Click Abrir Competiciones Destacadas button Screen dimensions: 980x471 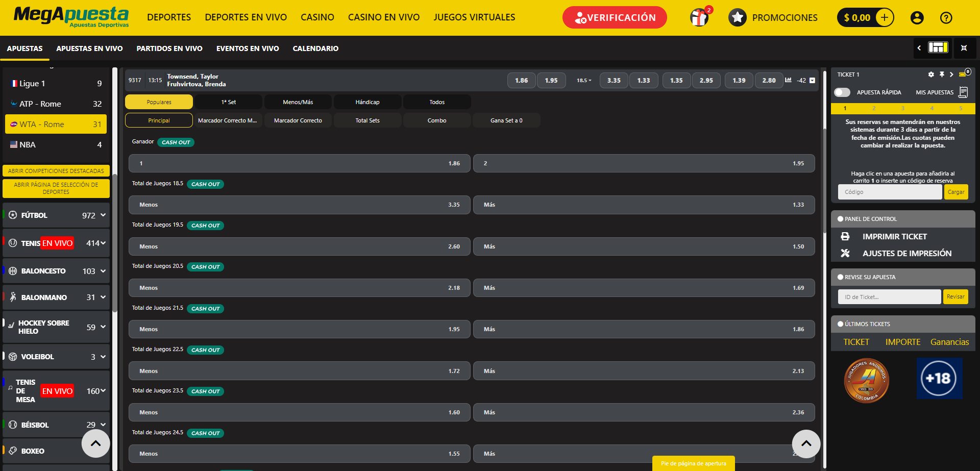(56, 171)
